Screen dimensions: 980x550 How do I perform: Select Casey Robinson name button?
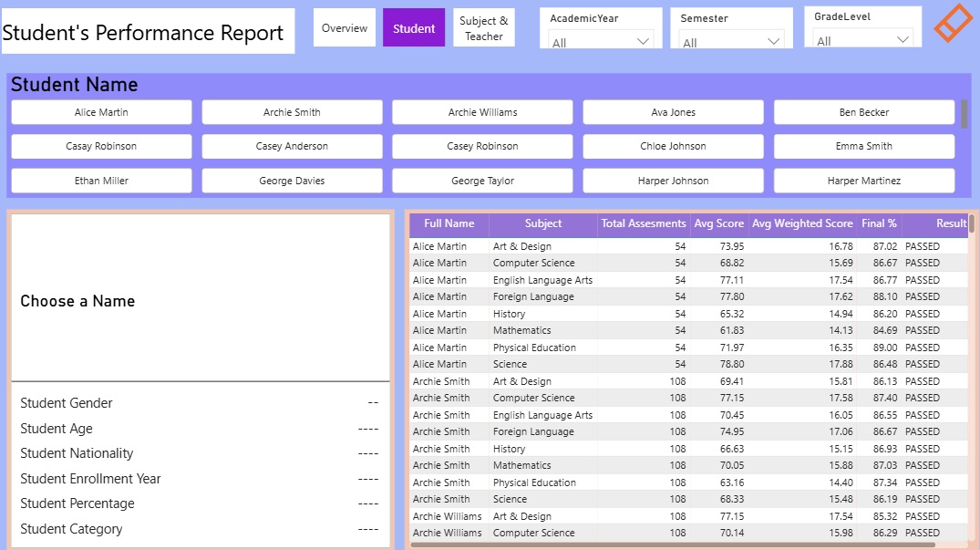point(482,146)
